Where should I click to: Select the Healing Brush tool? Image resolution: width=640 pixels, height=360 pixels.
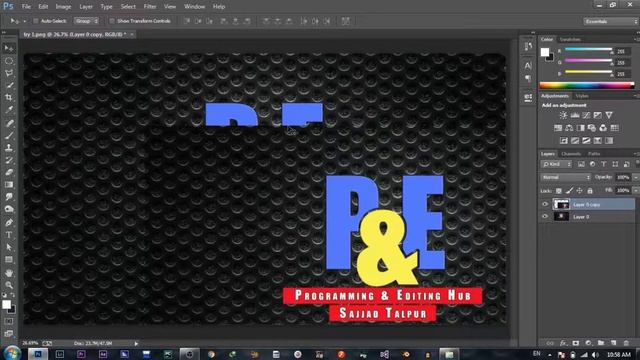pyautogui.click(x=9, y=123)
